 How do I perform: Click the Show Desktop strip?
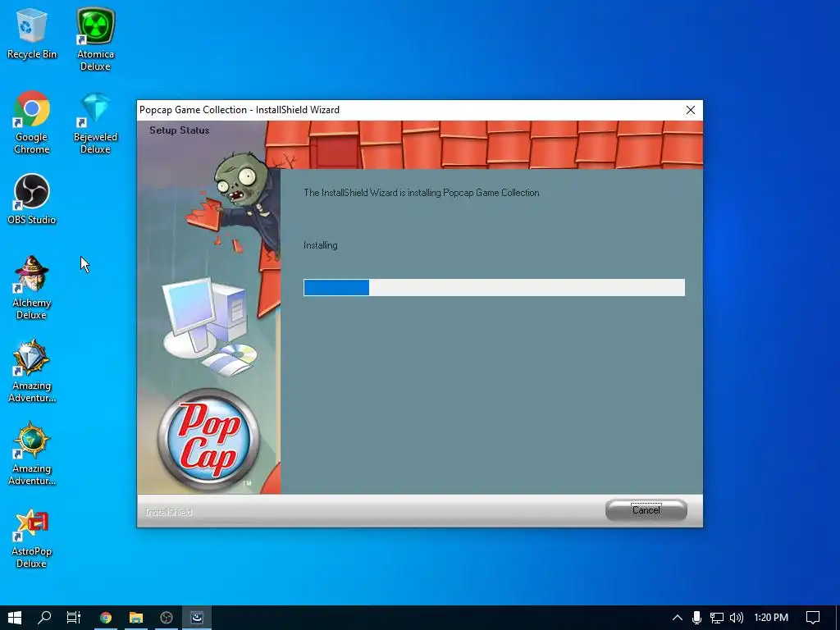coord(838,618)
